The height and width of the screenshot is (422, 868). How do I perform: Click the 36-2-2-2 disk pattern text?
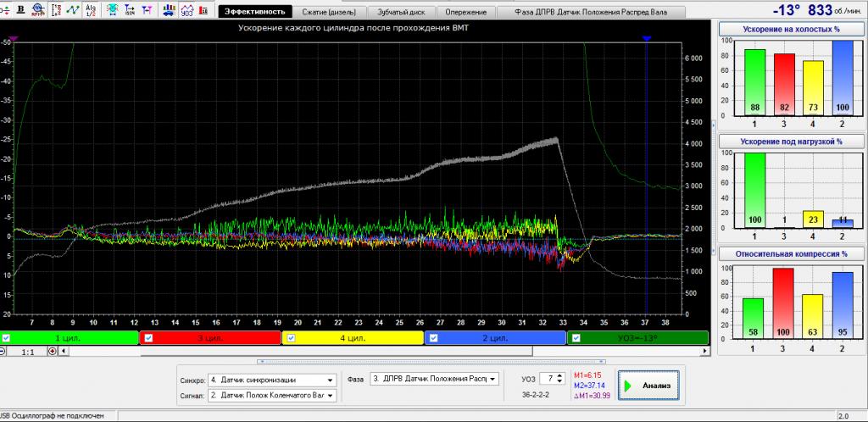click(536, 395)
